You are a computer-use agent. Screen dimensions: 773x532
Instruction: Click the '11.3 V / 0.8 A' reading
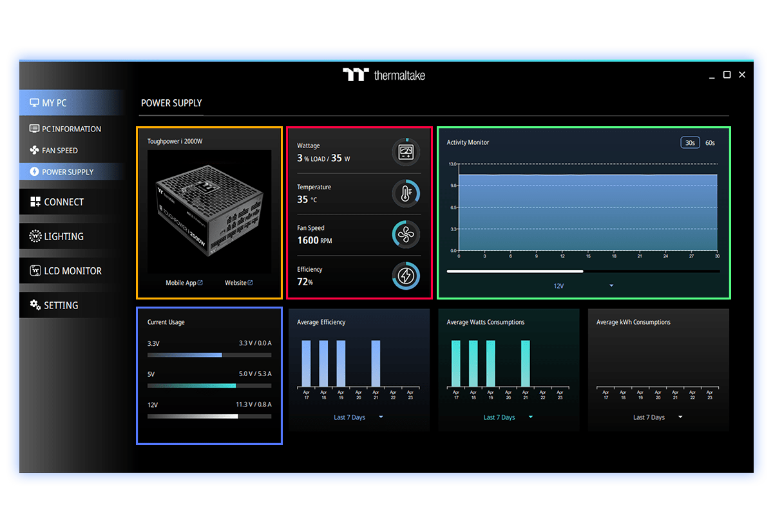254,404
